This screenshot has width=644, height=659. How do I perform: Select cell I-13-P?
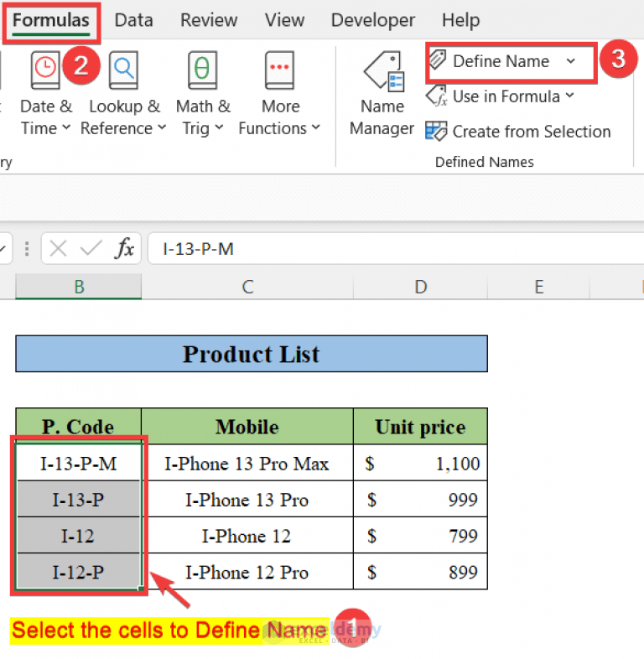(78, 500)
